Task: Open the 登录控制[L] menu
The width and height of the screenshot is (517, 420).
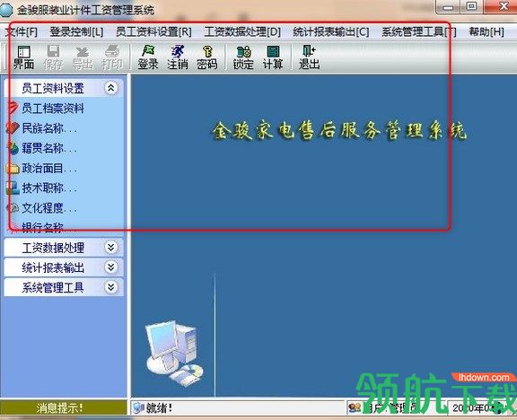Action: click(76, 32)
